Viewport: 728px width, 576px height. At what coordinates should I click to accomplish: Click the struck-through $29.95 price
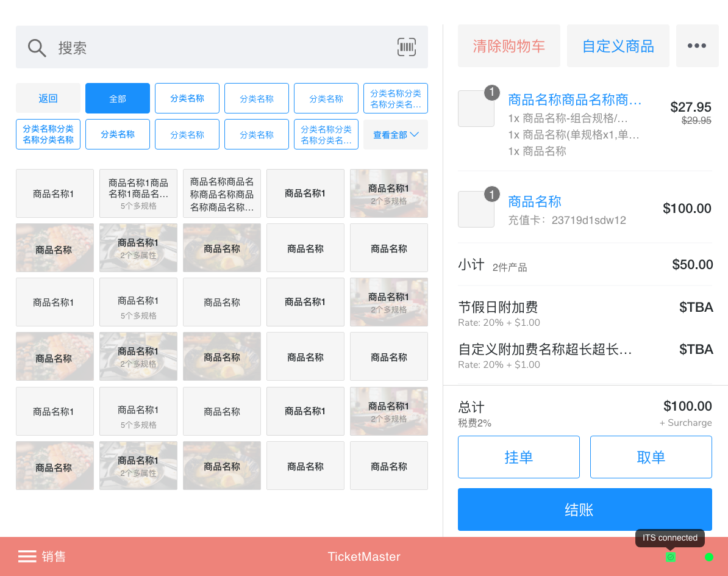pyautogui.click(x=696, y=120)
